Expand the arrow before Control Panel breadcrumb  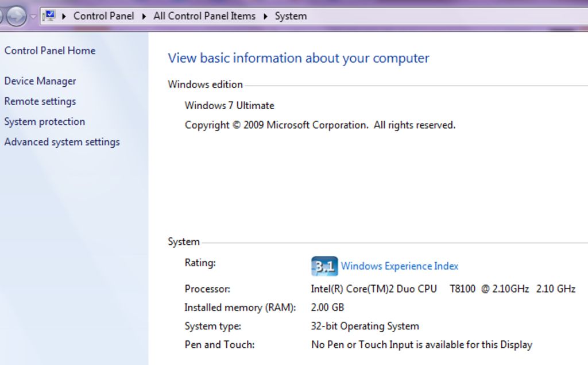pyautogui.click(x=64, y=16)
